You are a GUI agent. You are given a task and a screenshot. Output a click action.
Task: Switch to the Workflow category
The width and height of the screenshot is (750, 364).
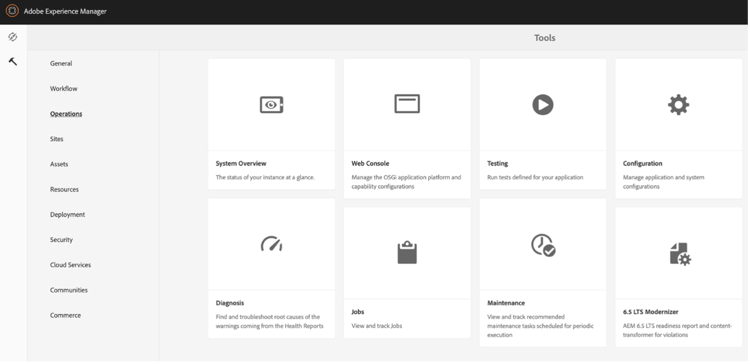64,88
